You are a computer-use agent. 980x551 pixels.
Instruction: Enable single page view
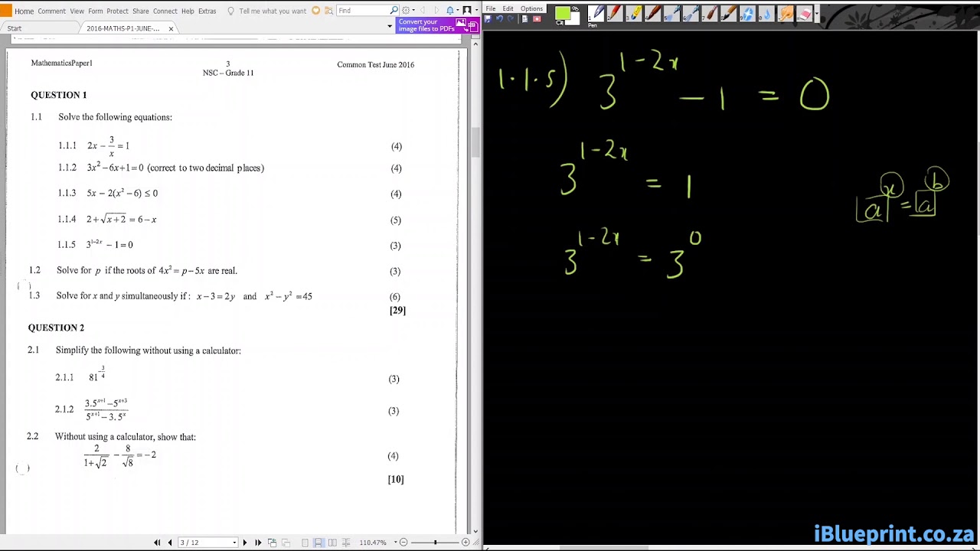coord(305,543)
